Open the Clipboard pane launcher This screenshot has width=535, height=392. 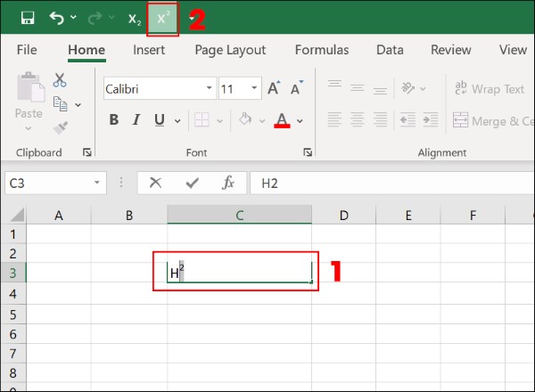(x=87, y=152)
